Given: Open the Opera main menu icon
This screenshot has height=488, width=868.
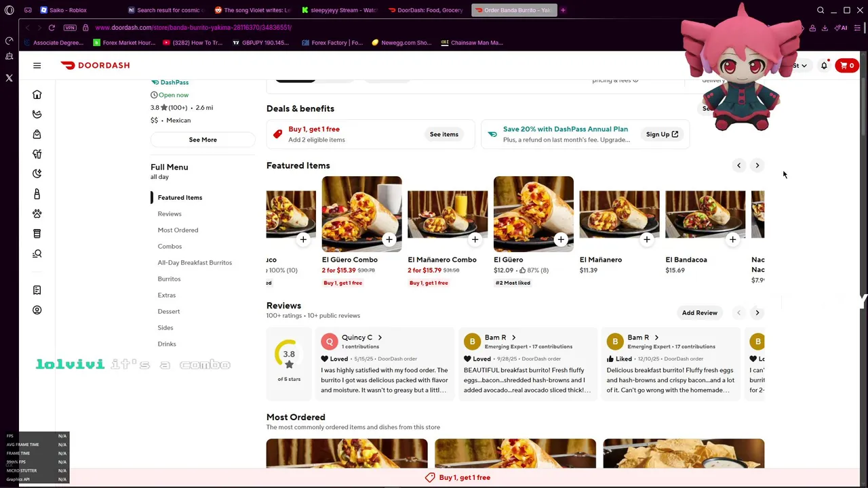Looking at the screenshot, I should click(x=9, y=10).
